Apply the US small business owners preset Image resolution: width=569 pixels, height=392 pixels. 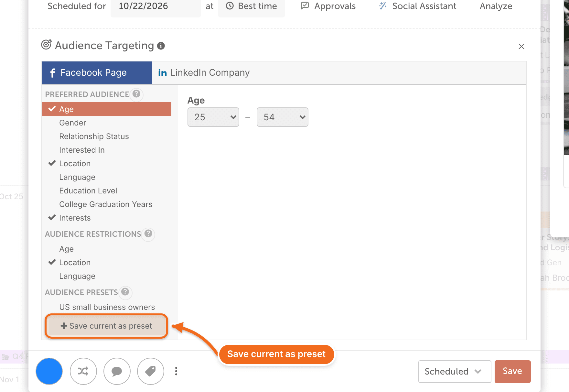[107, 307]
